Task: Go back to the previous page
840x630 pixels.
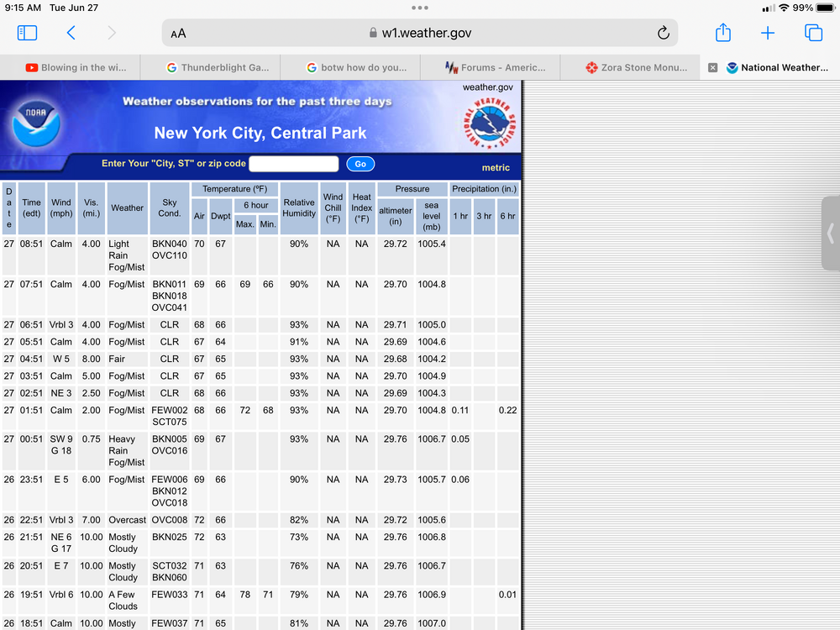Action: pos(71,33)
